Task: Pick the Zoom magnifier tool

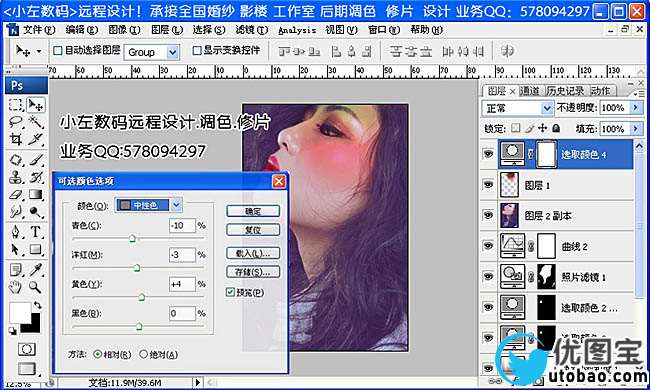Action: click(36, 286)
